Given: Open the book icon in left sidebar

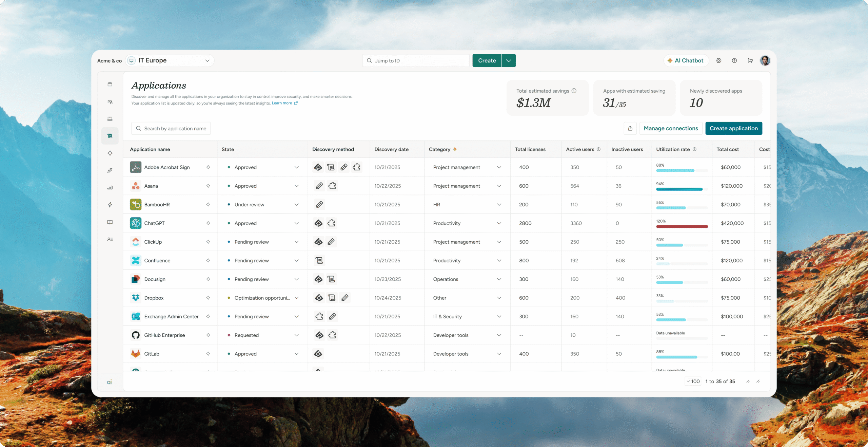Looking at the screenshot, I should pos(110,222).
